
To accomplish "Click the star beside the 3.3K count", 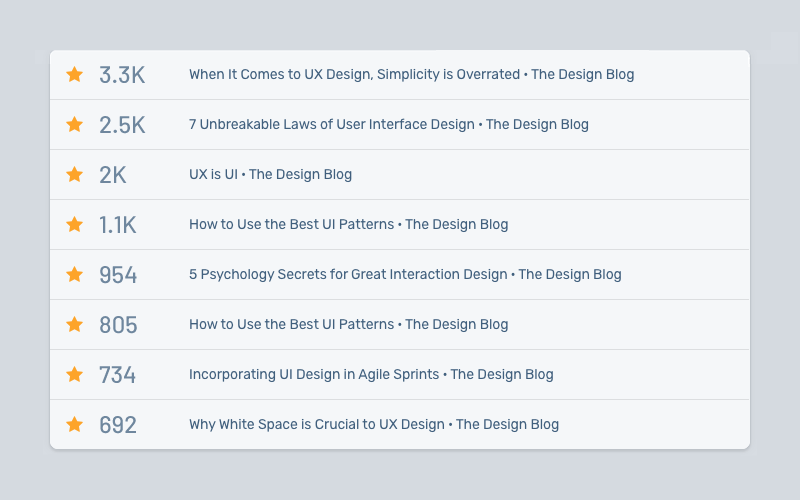I will [74, 74].
